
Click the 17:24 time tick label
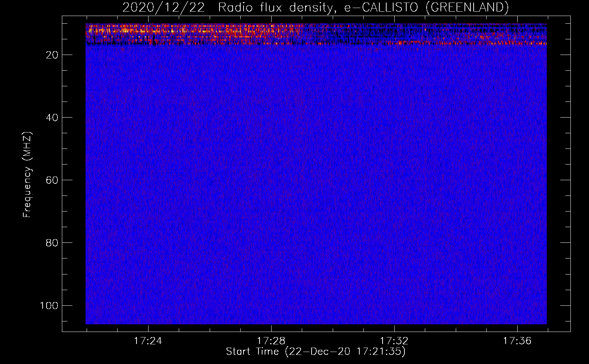coord(148,341)
